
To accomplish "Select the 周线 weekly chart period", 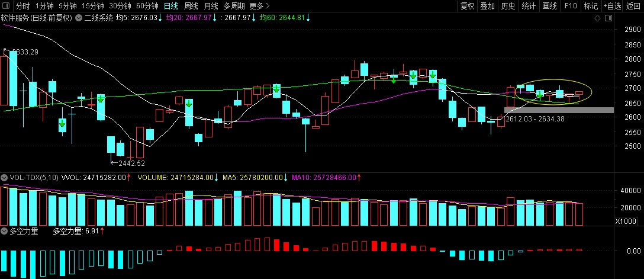I will [x=191, y=6].
